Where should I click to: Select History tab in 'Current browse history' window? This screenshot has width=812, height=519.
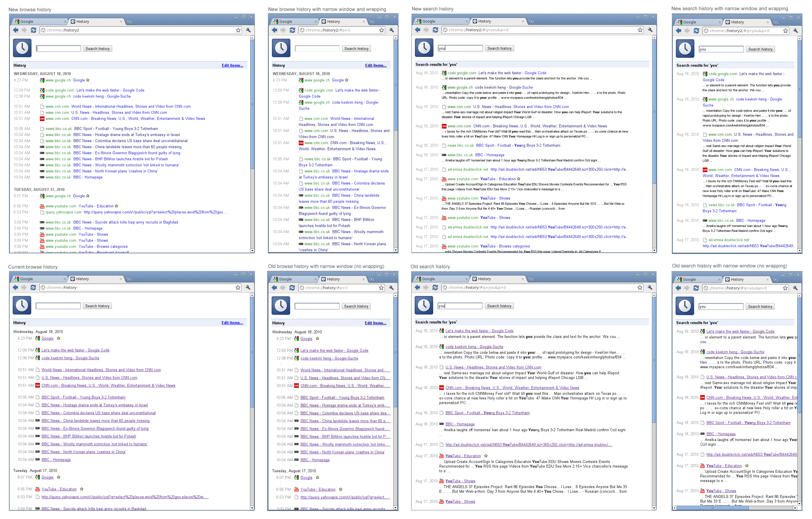(x=97, y=279)
